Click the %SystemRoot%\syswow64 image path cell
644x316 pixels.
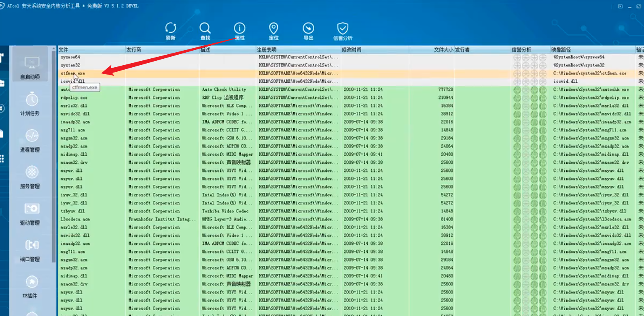coord(579,57)
